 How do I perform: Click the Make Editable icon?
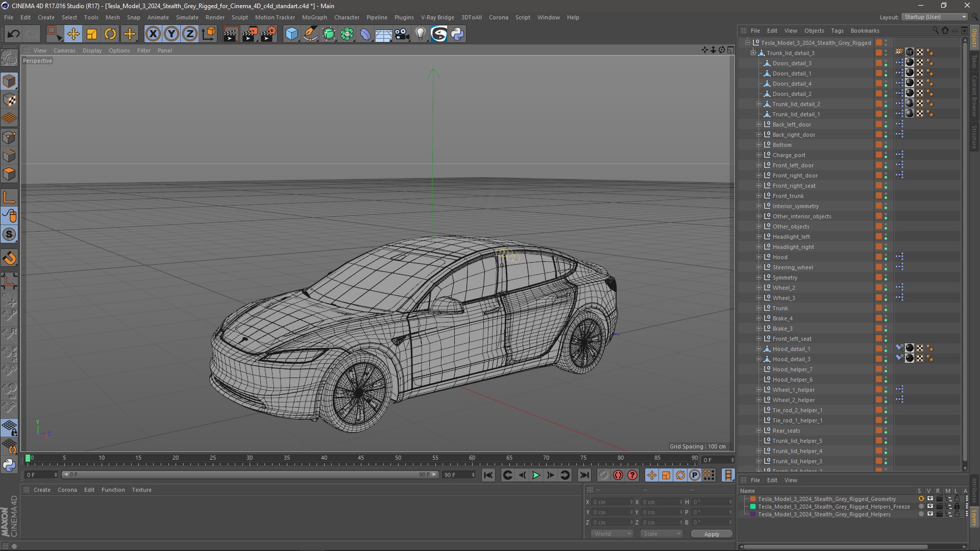[9, 58]
